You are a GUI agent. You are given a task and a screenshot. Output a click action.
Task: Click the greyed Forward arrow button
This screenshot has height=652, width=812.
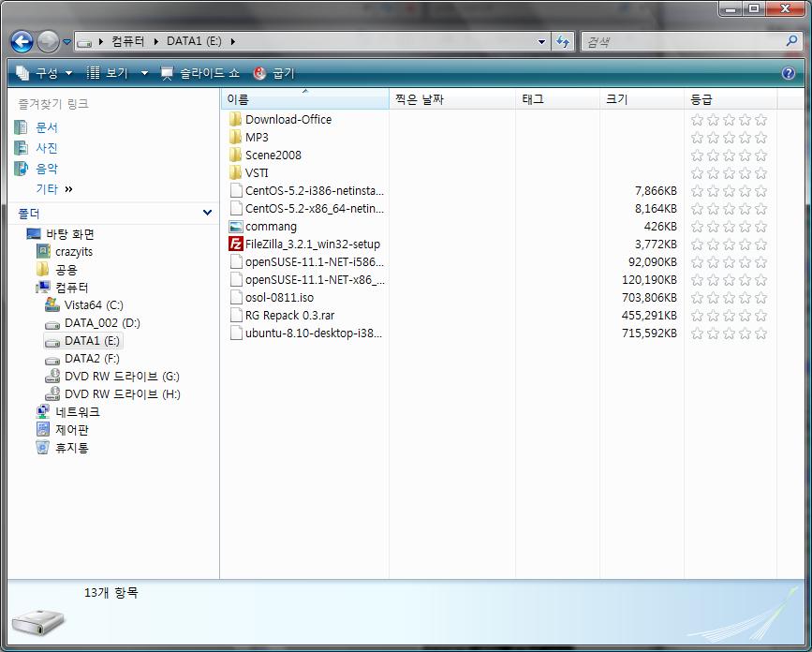(x=48, y=41)
